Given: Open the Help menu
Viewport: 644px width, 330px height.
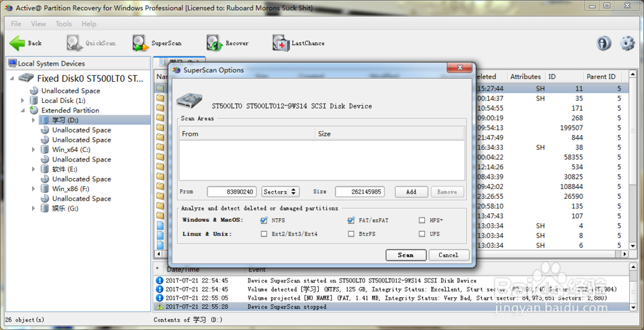Looking at the screenshot, I should (89, 24).
